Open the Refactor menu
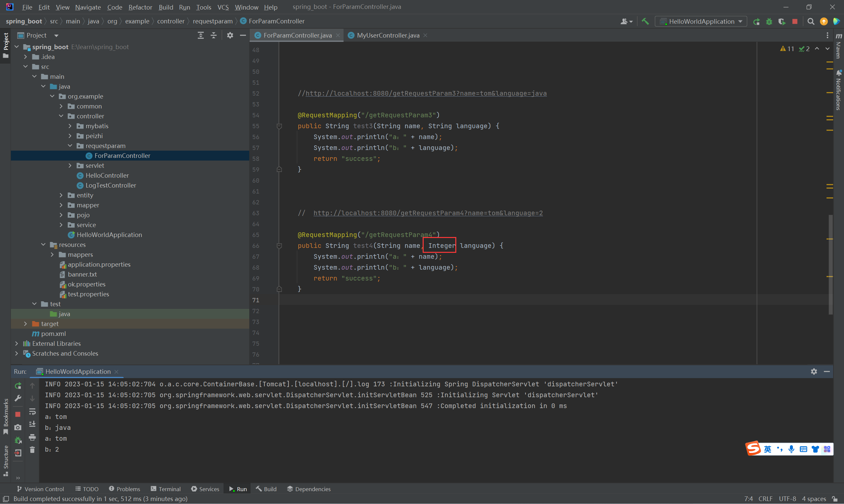The image size is (844, 504). 140,7
